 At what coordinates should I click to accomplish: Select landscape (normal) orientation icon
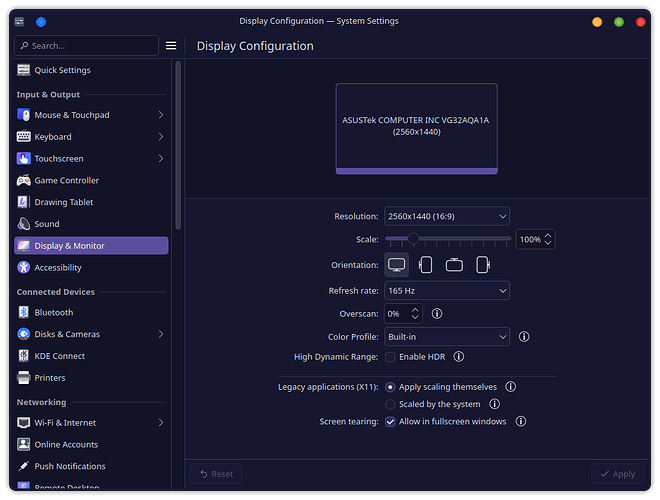click(397, 265)
